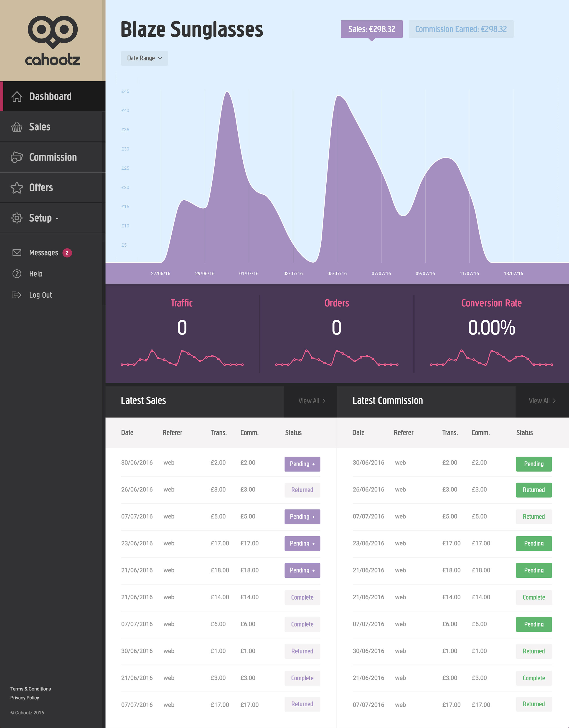Viewport: 569px width, 728px height.
Task: Click the Sales basket icon
Action: point(17,127)
